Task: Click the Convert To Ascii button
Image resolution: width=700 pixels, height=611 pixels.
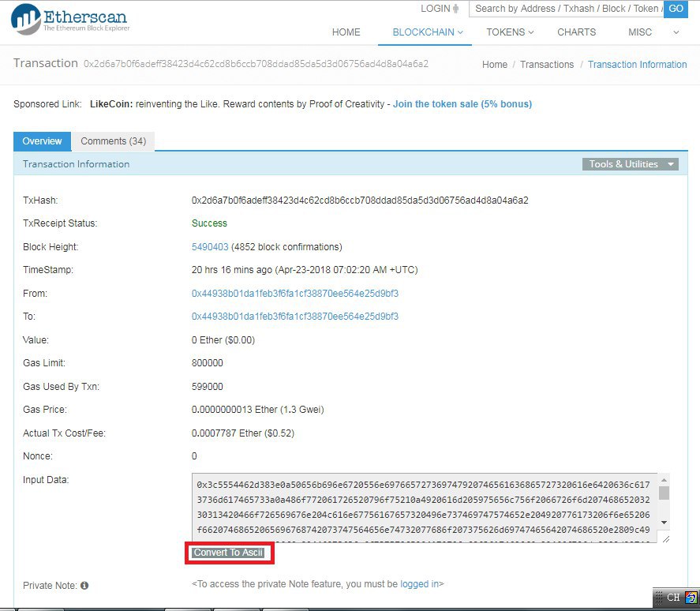Action: (229, 553)
